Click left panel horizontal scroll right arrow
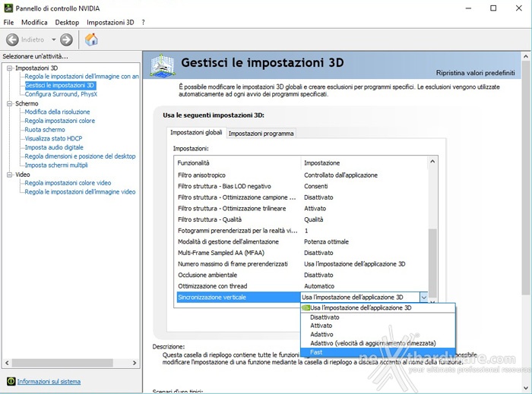 (x=135, y=363)
